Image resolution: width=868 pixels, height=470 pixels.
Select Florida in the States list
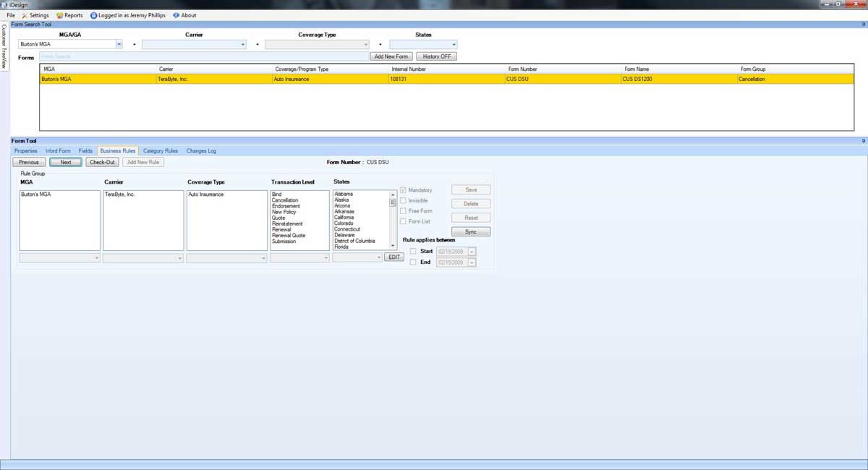pos(341,247)
